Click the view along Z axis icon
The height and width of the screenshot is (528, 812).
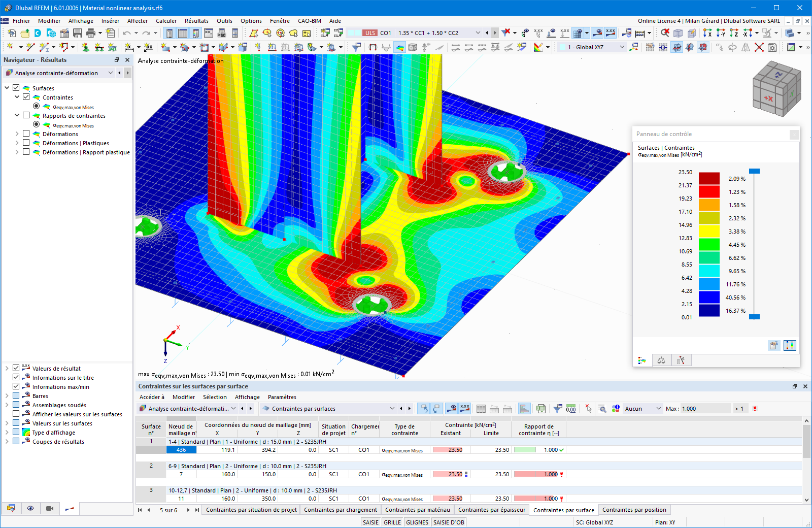[x=734, y=33]
